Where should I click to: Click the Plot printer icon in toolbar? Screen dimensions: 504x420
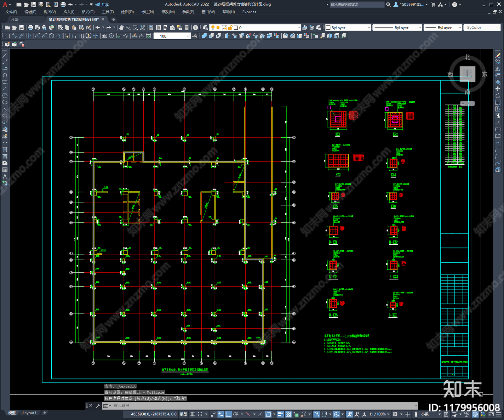pos(30,28)
